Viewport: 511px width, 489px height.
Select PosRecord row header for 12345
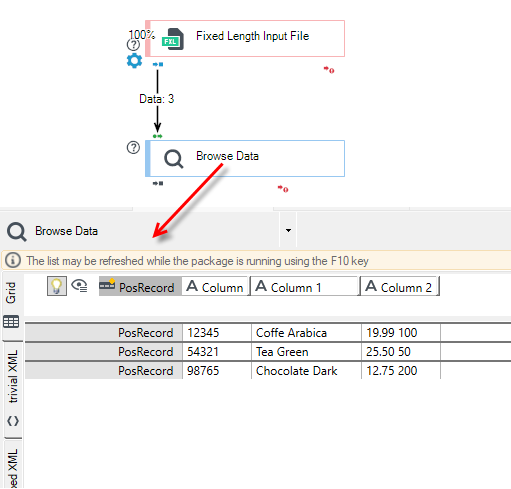coord(104,333)
